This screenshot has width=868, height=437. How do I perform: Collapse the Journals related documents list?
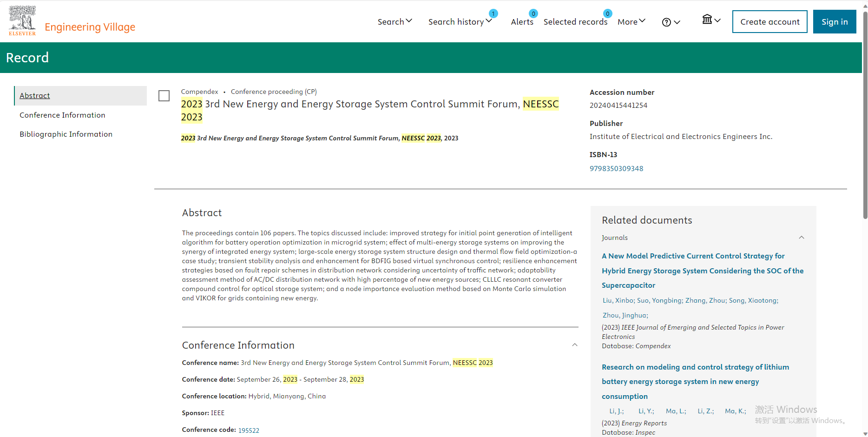click(x=802, y=238)
